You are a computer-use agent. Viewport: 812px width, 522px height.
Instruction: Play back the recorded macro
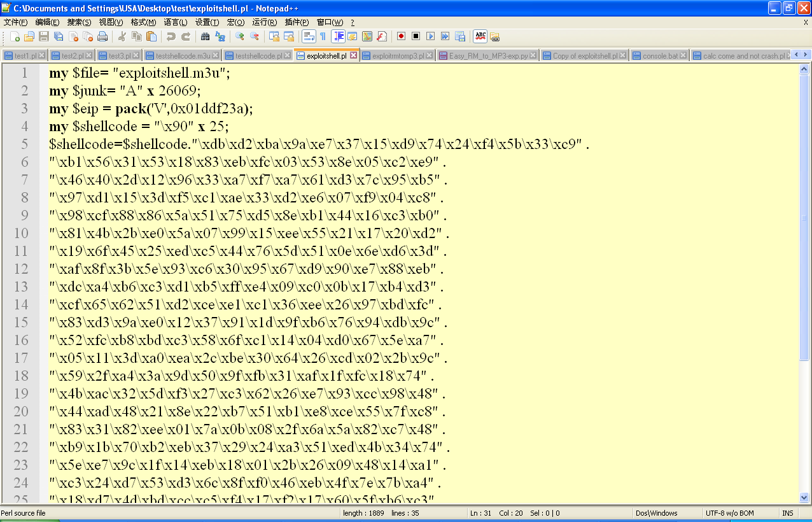point(430,36)
